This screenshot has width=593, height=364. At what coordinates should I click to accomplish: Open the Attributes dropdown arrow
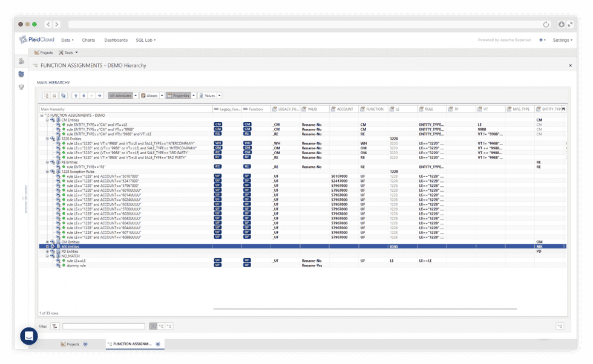click(136, 96)
